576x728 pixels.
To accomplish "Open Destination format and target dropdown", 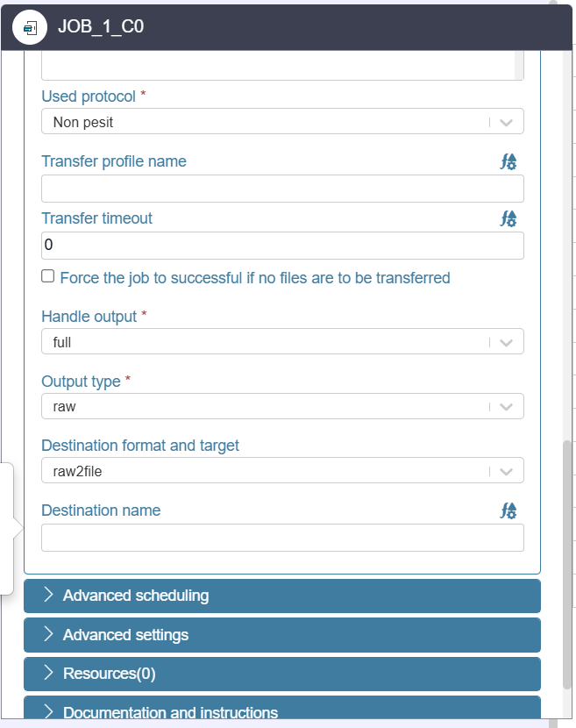I will (x=282, y=471).
